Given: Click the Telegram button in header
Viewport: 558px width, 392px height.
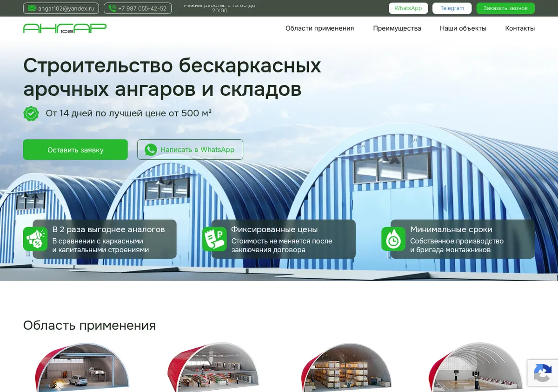Looking at the screenshot, I should click(x=452, y=8).
